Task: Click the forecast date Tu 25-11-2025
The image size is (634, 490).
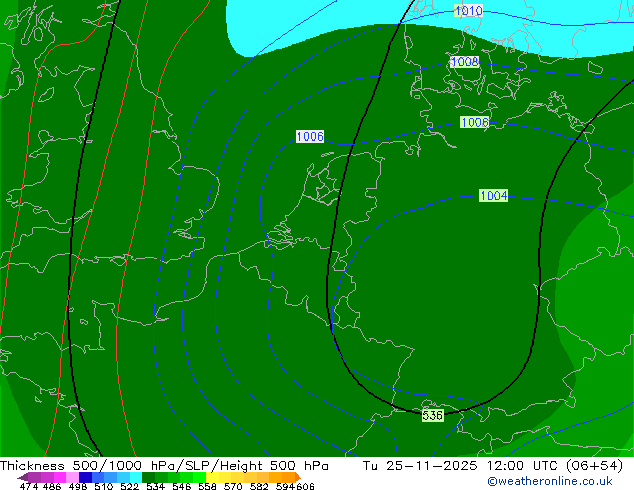Action: pos(420,466)
